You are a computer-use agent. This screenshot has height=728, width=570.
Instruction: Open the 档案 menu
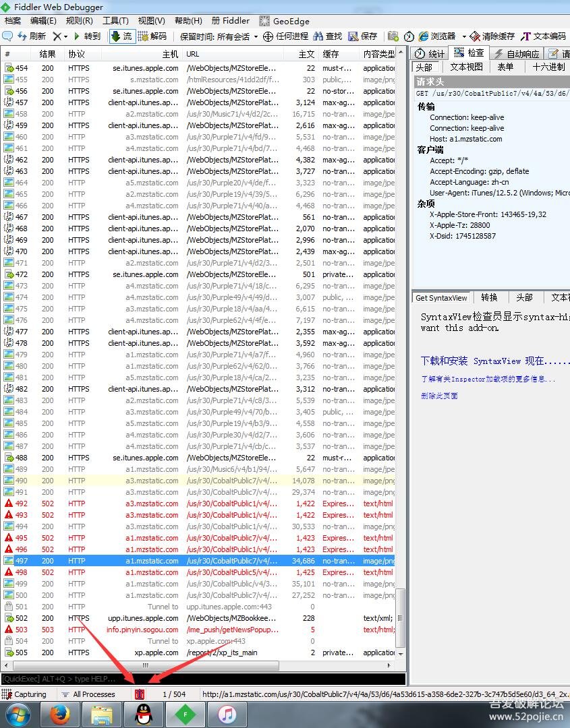(x=13, y=21)
